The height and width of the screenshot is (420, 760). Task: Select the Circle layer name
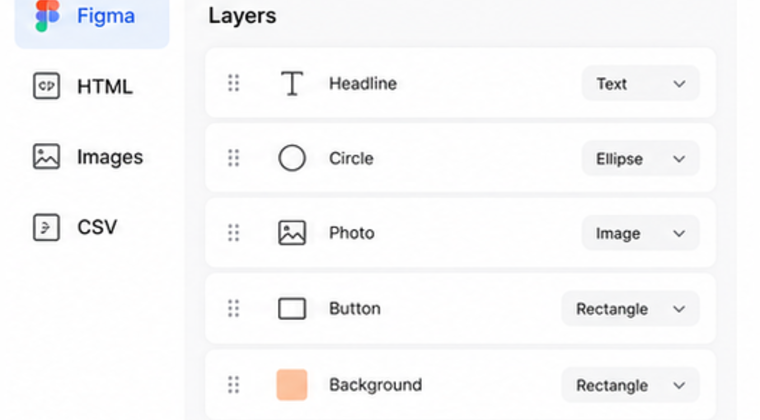pos(351,158)
